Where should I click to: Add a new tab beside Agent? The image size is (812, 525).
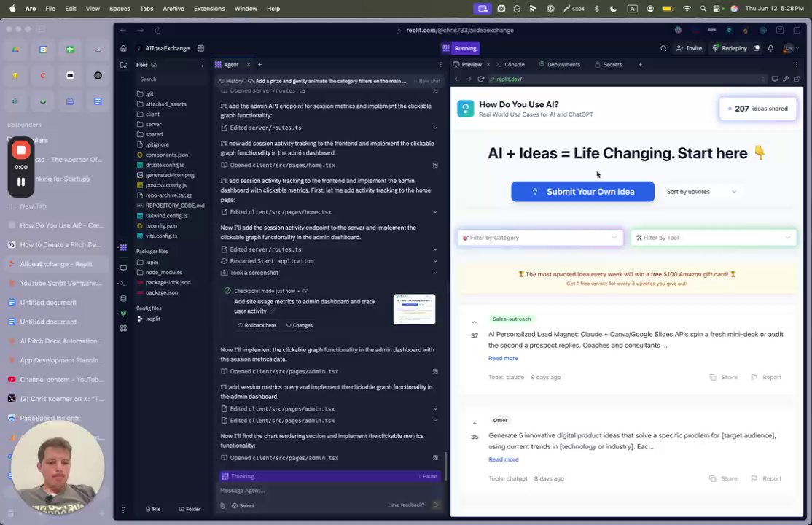pyautogui.click(x=260, y=65)
